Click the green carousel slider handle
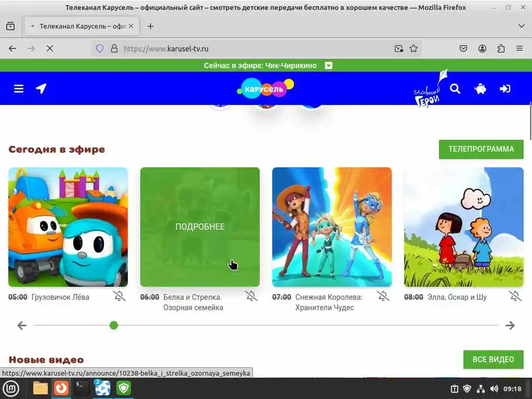Screen dimensions: 532x399 (x=114, y=325)
